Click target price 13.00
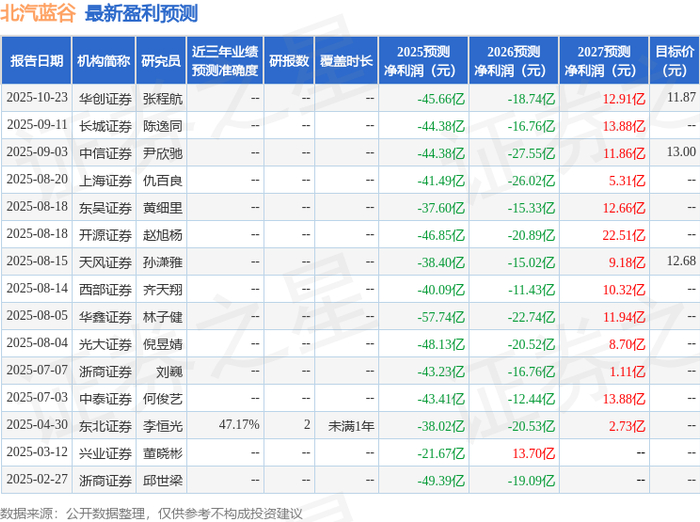 (x=681, y=152)
